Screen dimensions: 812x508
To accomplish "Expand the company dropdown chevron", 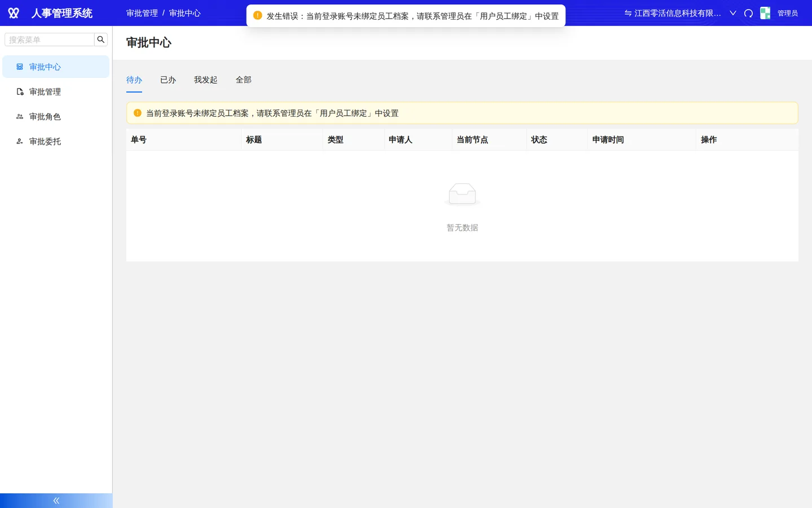I will (x=733, y=13).
